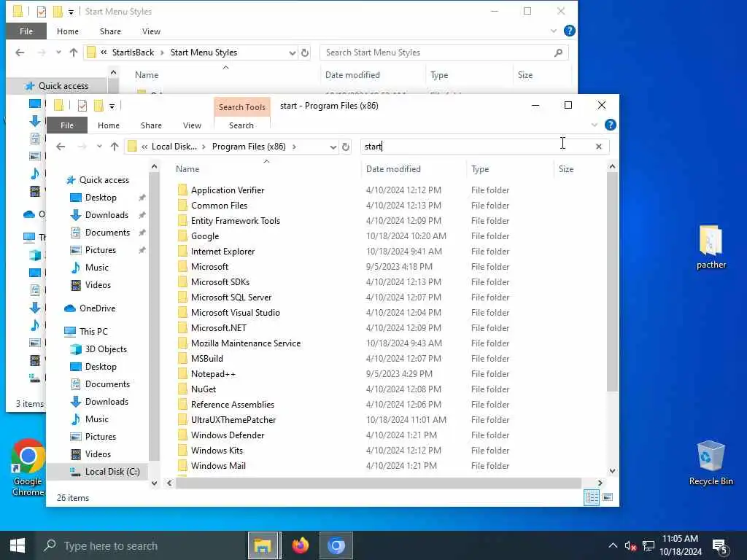Click the navigation pane scrollbar

click(154, 316)
